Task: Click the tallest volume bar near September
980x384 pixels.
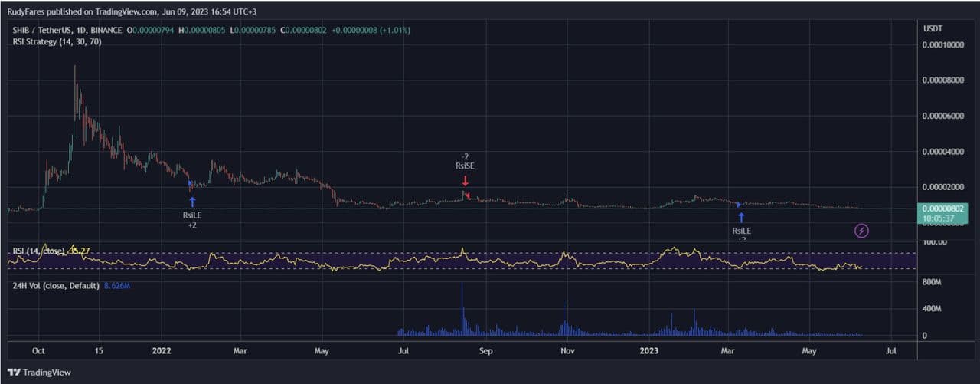Action: (x=462, y=307)
